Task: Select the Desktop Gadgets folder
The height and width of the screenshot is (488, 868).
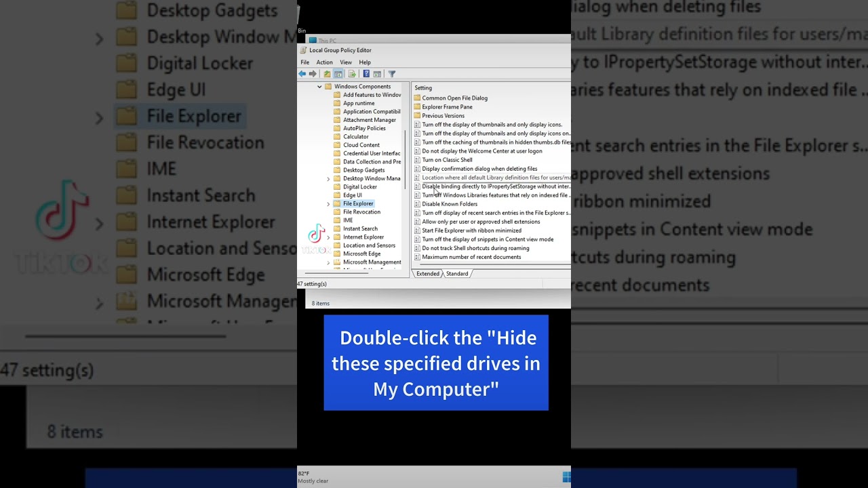Action: (x=359, y=170)
